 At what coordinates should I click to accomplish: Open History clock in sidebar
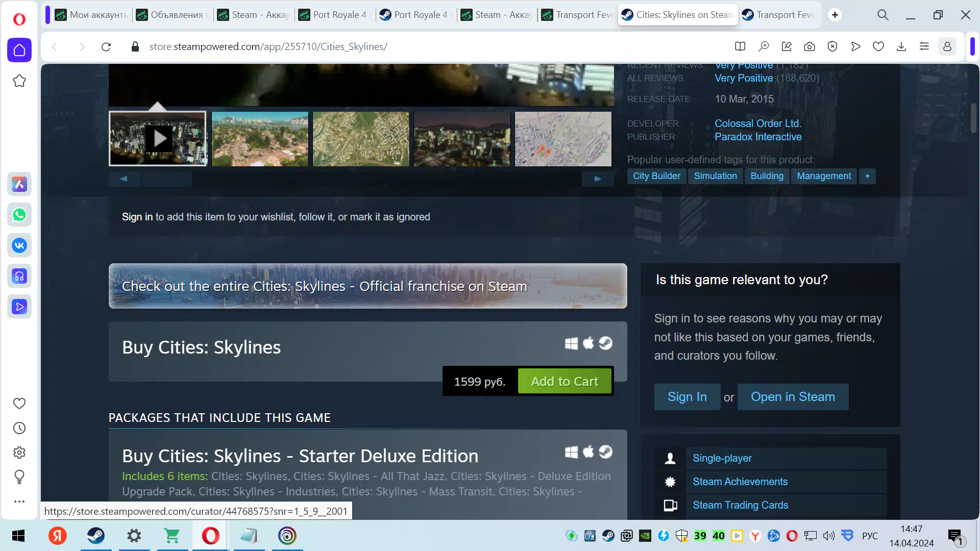click(19, 428)
